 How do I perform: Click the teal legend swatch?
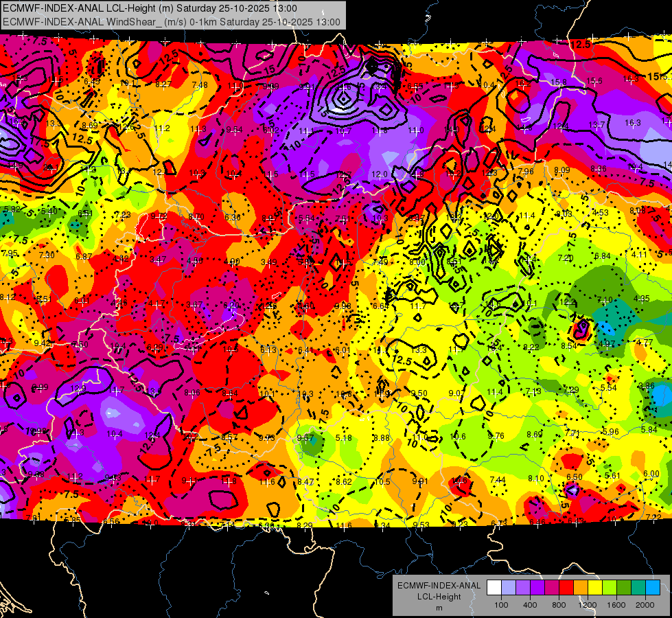pos(638,588)
